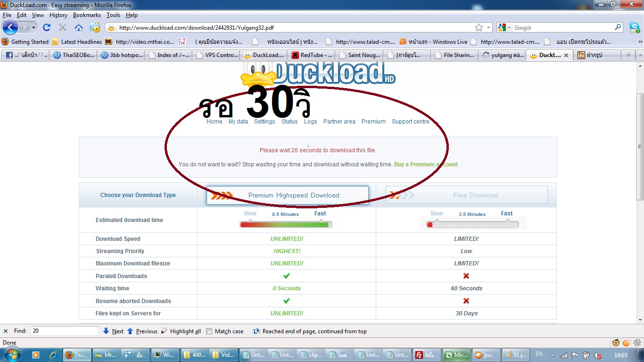The image size is (644, 362).
Task: Open the Bookmarks menu
Action: [x=87, y=15]
